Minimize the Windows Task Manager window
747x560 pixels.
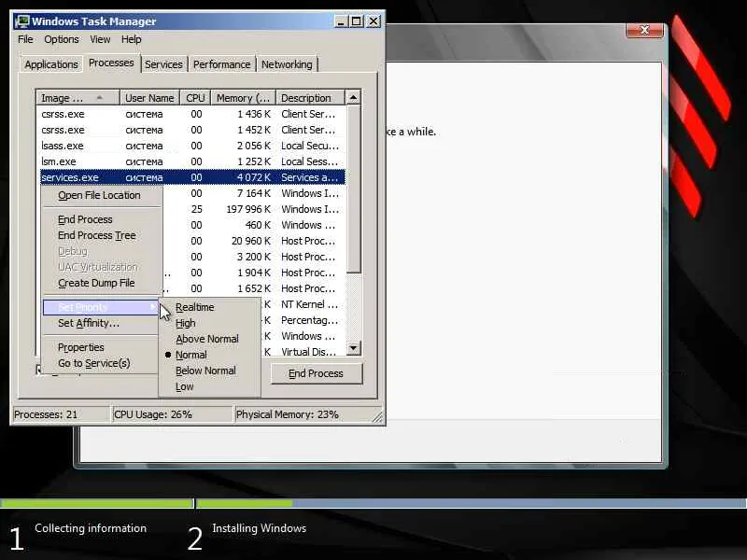(x=341, y=21)
